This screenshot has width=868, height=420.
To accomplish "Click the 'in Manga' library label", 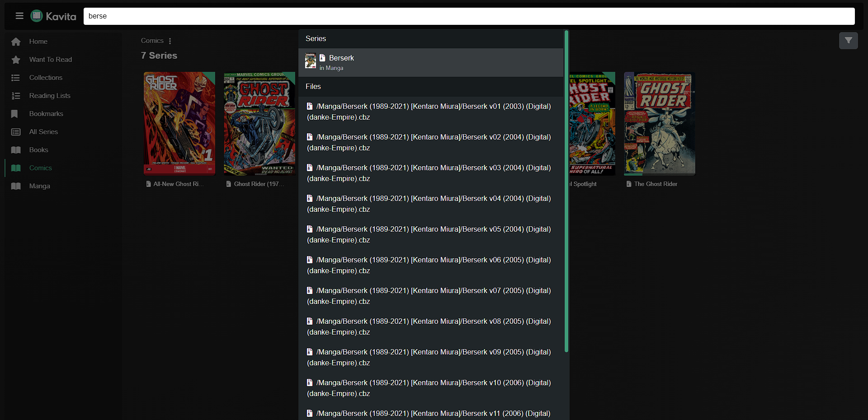I will (x=331, y=68).
